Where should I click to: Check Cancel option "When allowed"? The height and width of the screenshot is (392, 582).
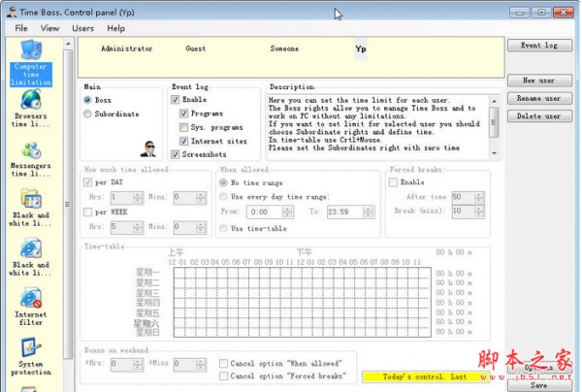point(223,364)
